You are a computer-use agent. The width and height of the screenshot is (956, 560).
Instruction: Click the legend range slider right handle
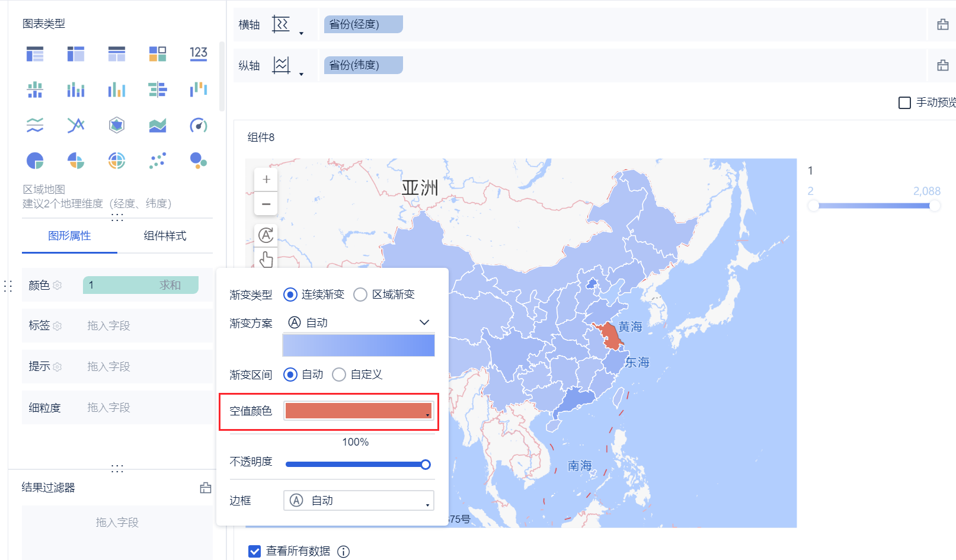(935, 206)
